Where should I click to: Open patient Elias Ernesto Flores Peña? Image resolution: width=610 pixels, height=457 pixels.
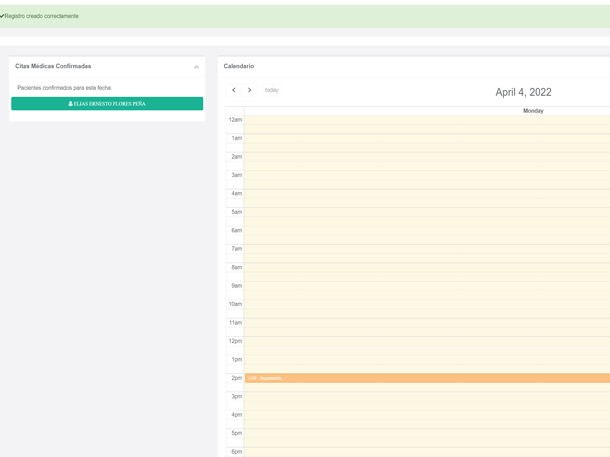(x=107, y=104)
